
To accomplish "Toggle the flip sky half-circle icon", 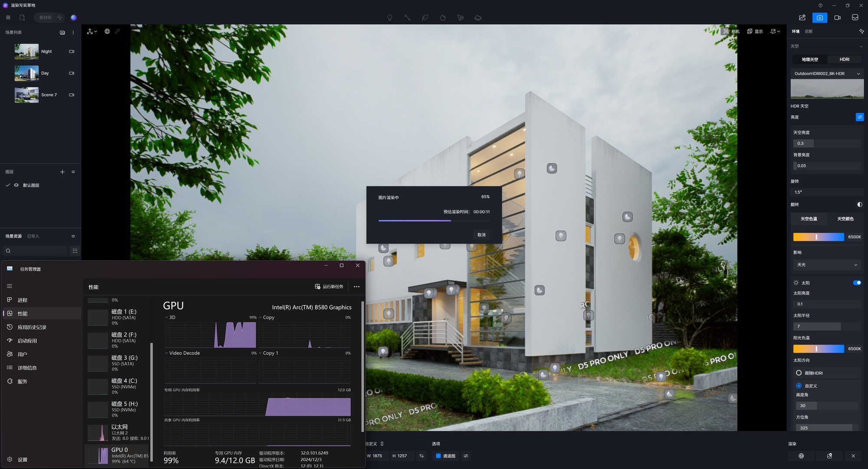I will click(859, 204).
